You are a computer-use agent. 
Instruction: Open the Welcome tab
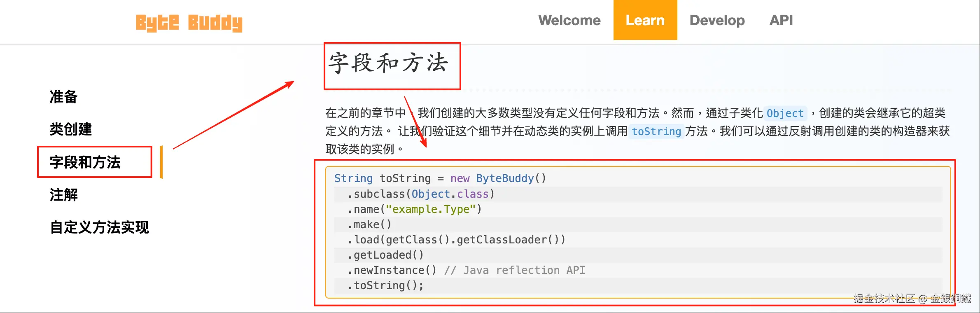click(x=569, y=20)
